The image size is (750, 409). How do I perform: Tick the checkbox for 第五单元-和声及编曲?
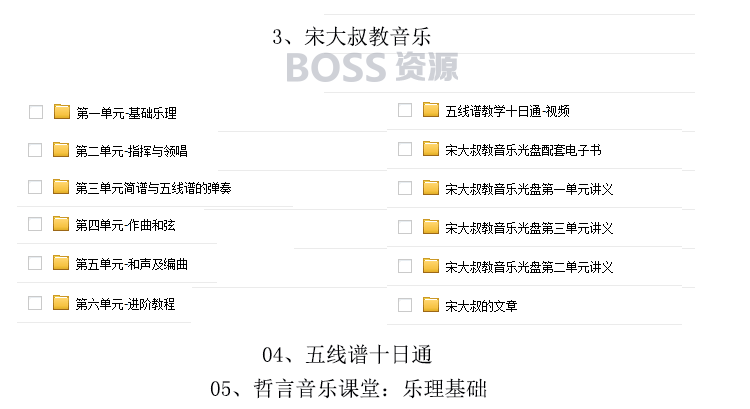pos(35,263)
